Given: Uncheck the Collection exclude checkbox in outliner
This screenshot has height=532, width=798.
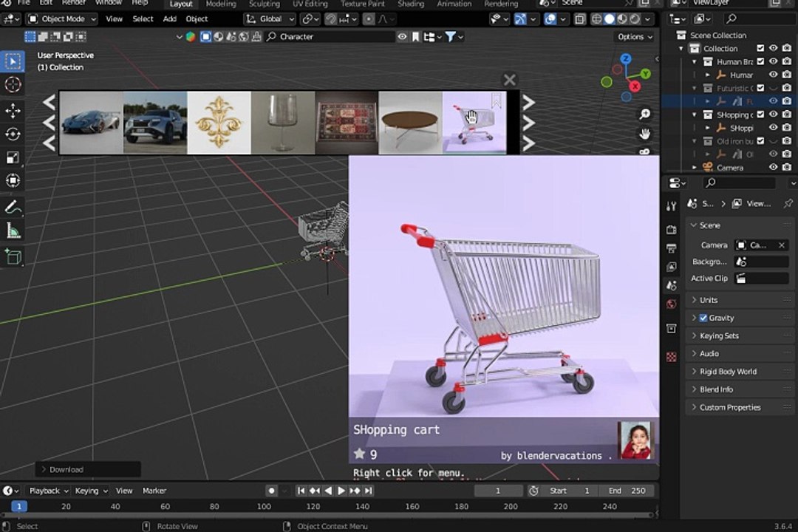Looking at the screenshot, I should coord(760,48).
